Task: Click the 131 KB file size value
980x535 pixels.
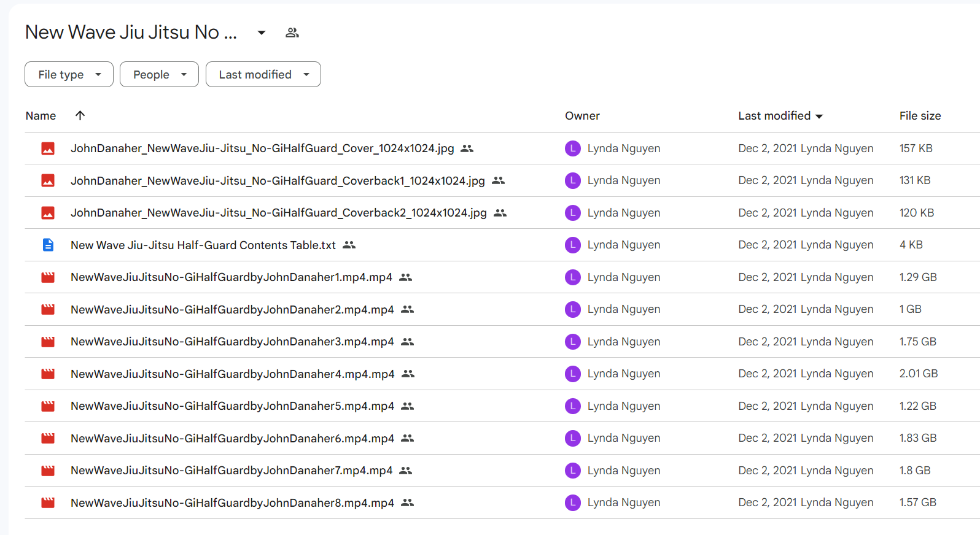Action: tap(915, 180)
